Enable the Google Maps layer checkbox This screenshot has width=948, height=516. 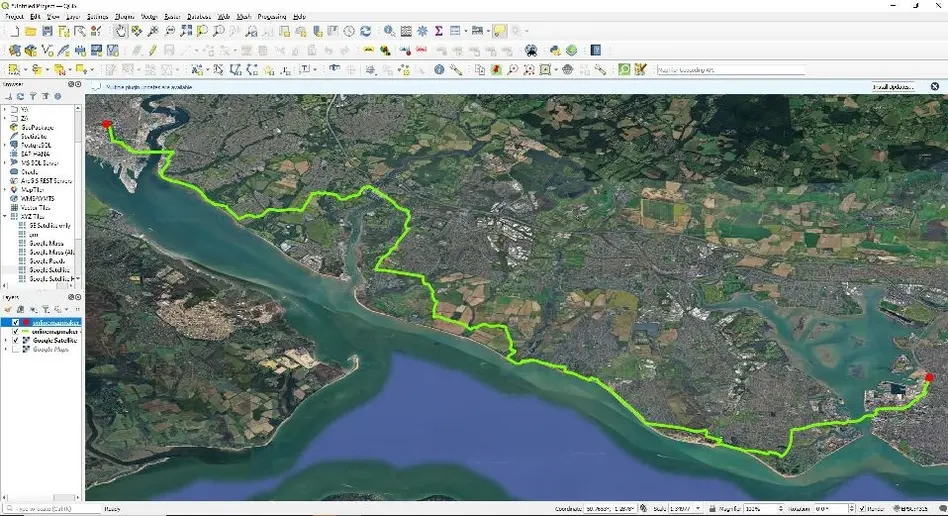click(16, 349)
